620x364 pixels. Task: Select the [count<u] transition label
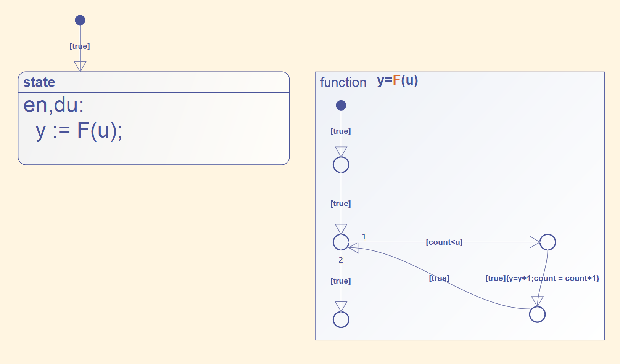point(444,242)
